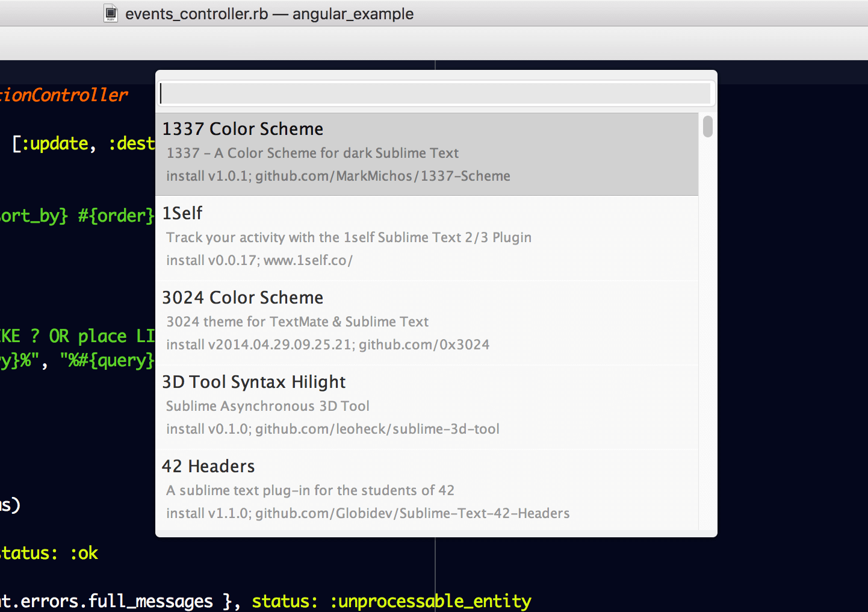Viewport: 868px width, 612px height.
Task: Select the 1337 Color Scheme package
Action: [x=427, y=154]
